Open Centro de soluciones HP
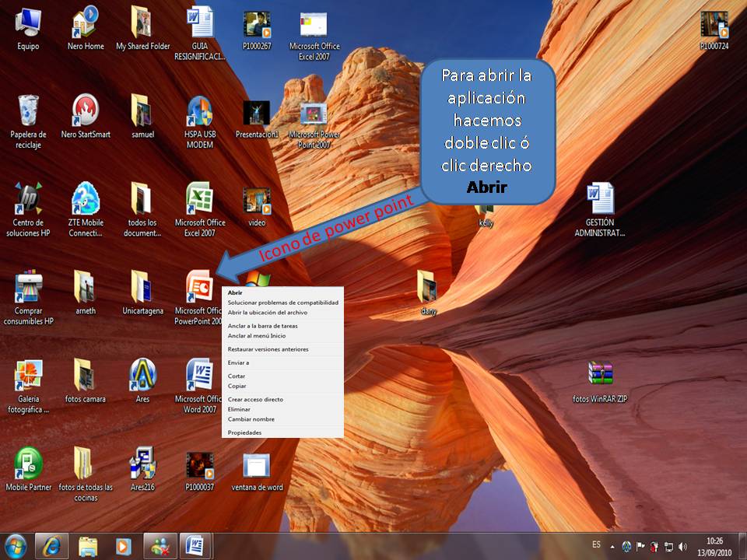Viewport: 747px width, 560px height. tap(29, 198)
